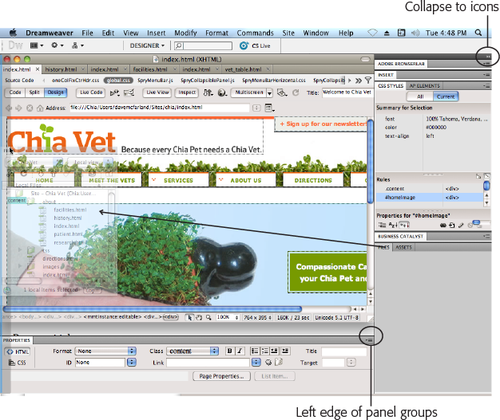Collapse panels to icons double arrow
The width and height of the screenshot is (500, 420).
tap(488, 57)
